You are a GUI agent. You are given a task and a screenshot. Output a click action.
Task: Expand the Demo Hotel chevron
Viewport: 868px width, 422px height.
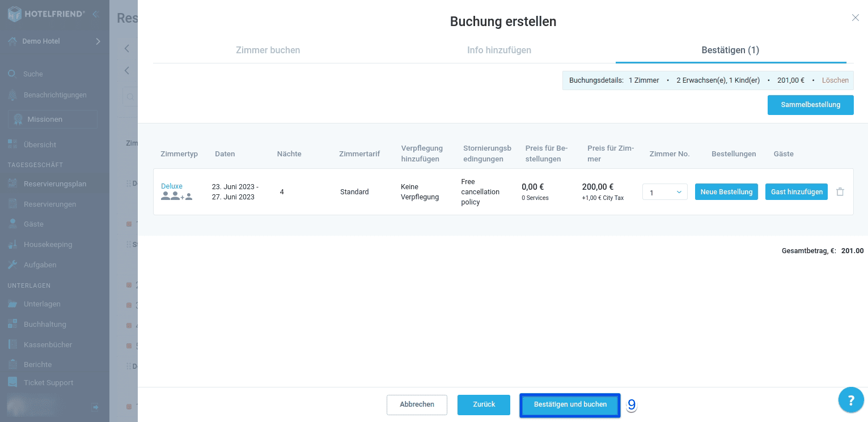coord(98,41)
